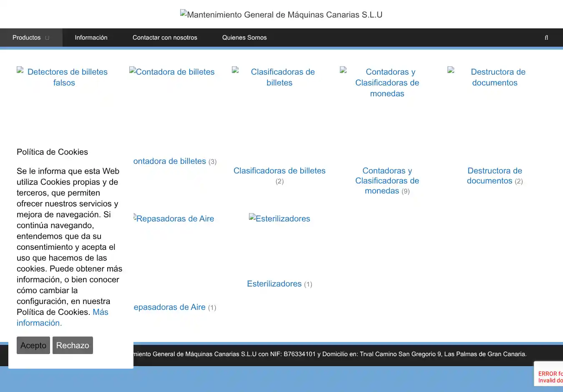Click the search icon in navigation bar
563x392 pixels.
(x=546, y=38)
